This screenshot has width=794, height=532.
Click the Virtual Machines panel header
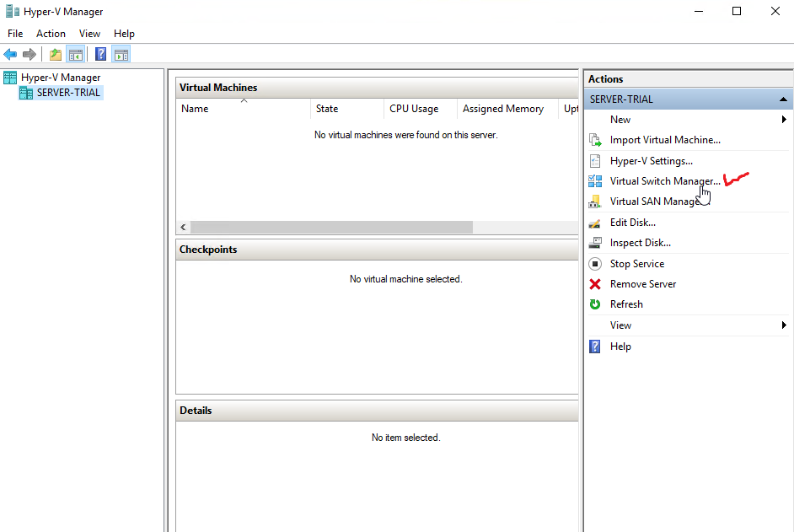[378, 88]
